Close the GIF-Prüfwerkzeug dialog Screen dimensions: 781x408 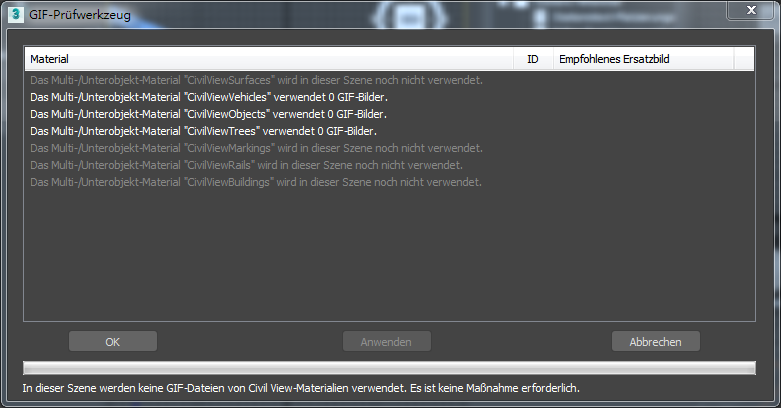752,10
